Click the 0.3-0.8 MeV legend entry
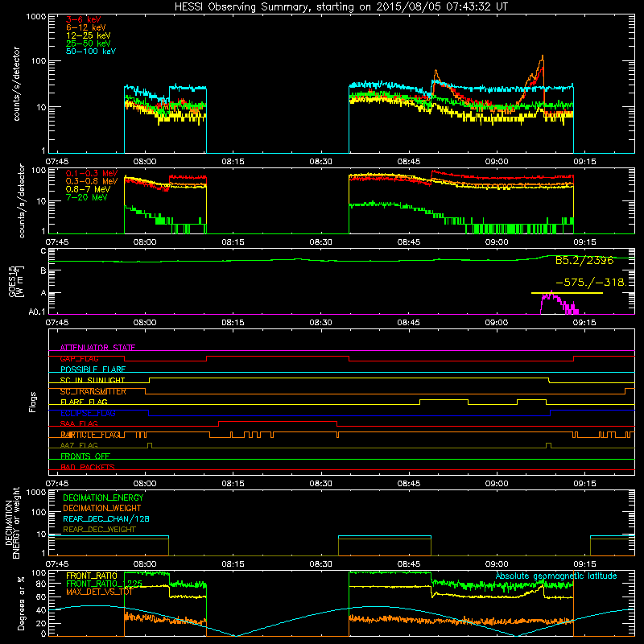 pyautogui.click(x=92, y=181)
